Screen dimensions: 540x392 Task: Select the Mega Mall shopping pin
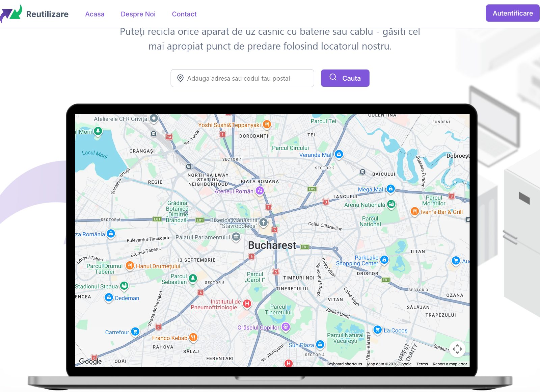point(390,189)
